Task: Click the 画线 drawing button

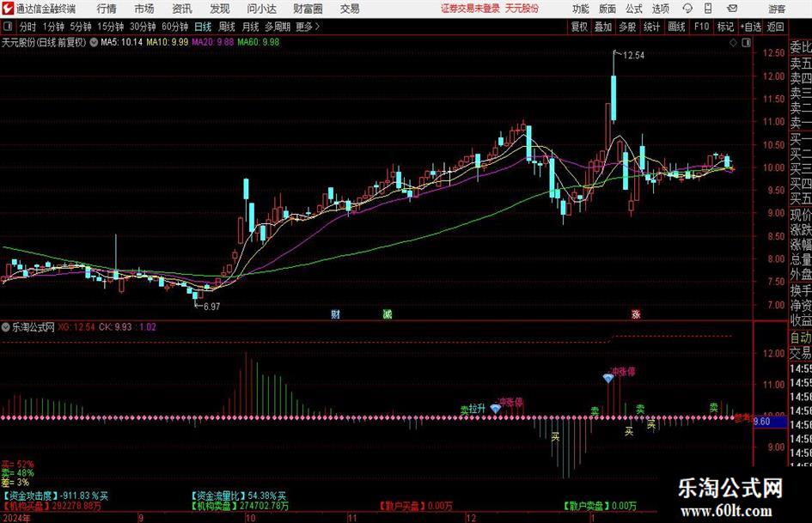Action: click(x=676, y=27)
